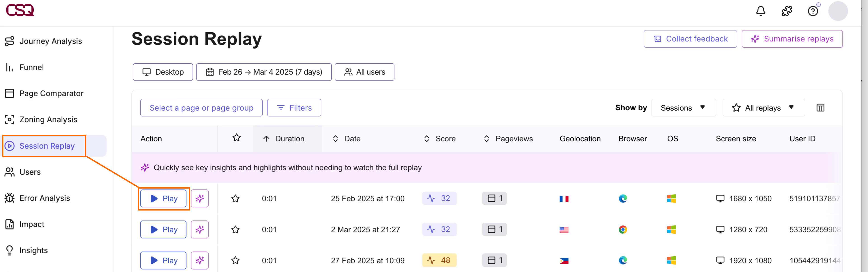Play the 25 Feb 2025 session replay
The width and height of the screenshot is (868, 272).
click(163, 198)
